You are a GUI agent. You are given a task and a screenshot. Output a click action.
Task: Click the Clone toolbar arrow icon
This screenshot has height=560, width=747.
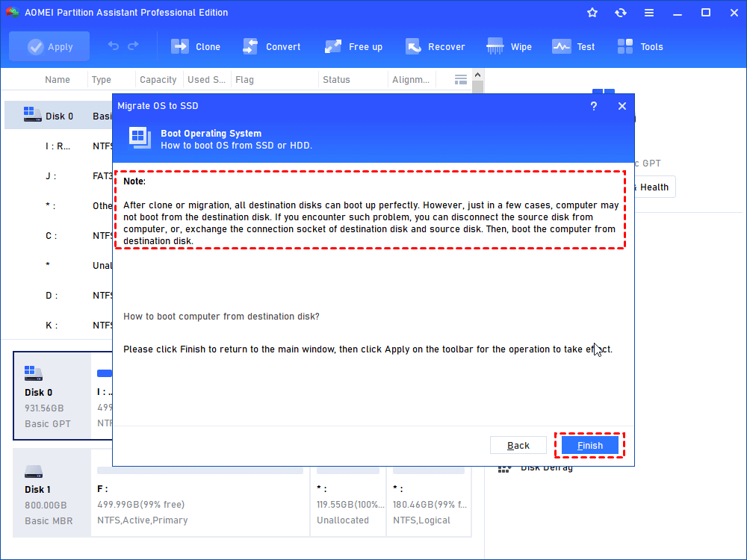click(x=180, y=46)
